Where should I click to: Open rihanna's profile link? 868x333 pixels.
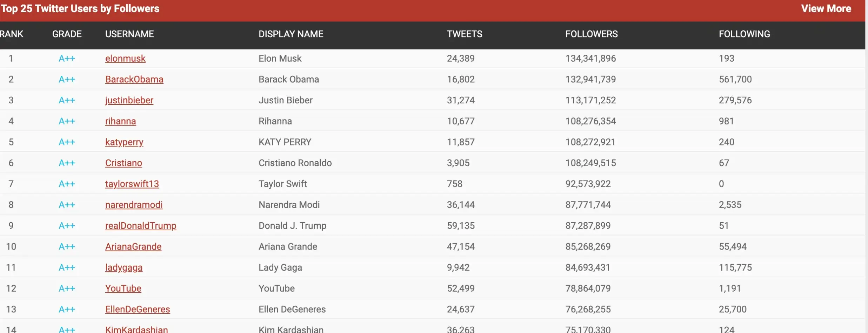[121, 121]
